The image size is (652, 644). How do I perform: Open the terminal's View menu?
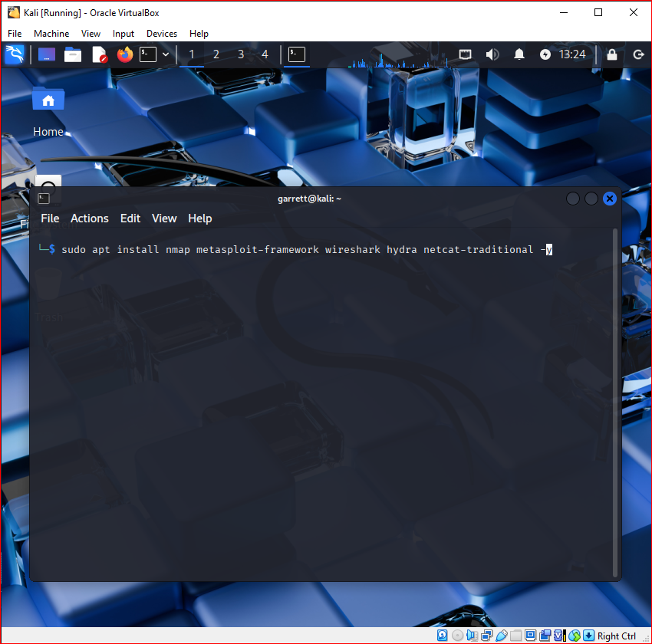pyautogui.click(x=164, y=219)
